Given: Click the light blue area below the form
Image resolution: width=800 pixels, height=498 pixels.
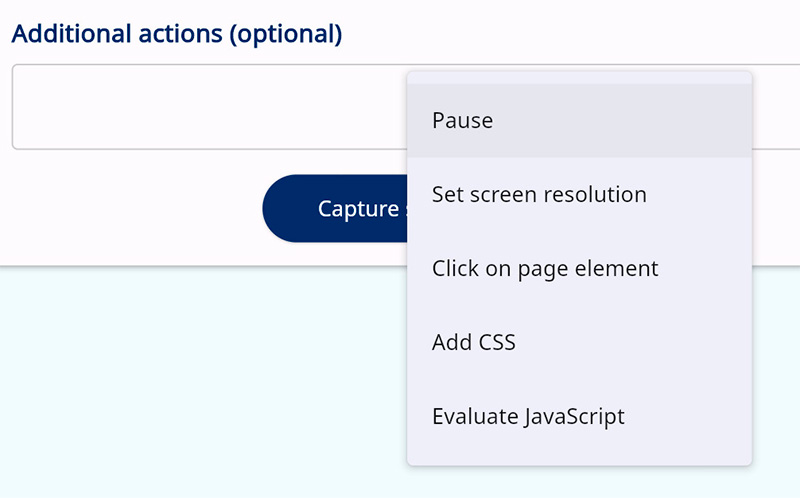Looking at the screenshot, I should point(200,390).
